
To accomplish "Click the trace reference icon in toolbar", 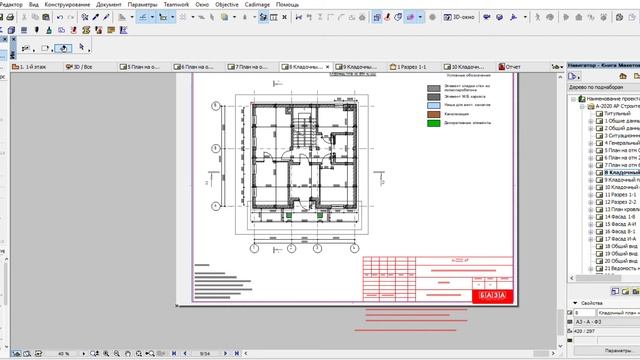I will pyautogui.click(x=377, y=17).
